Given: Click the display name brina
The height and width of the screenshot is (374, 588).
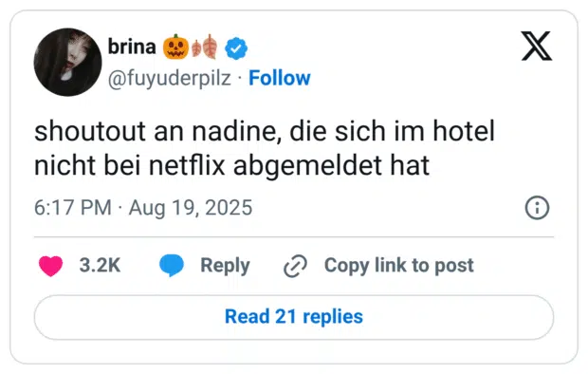Looking at the screenshot, I should tap(132, 47).
